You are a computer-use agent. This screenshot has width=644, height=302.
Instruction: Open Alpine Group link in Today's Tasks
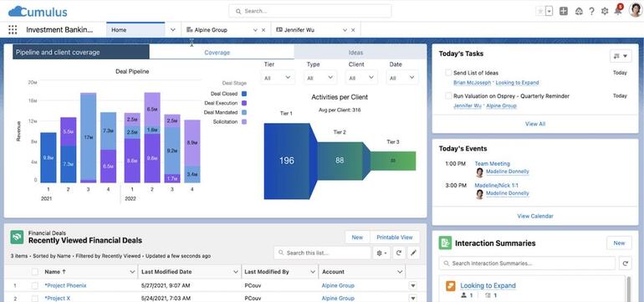(501, 105)
